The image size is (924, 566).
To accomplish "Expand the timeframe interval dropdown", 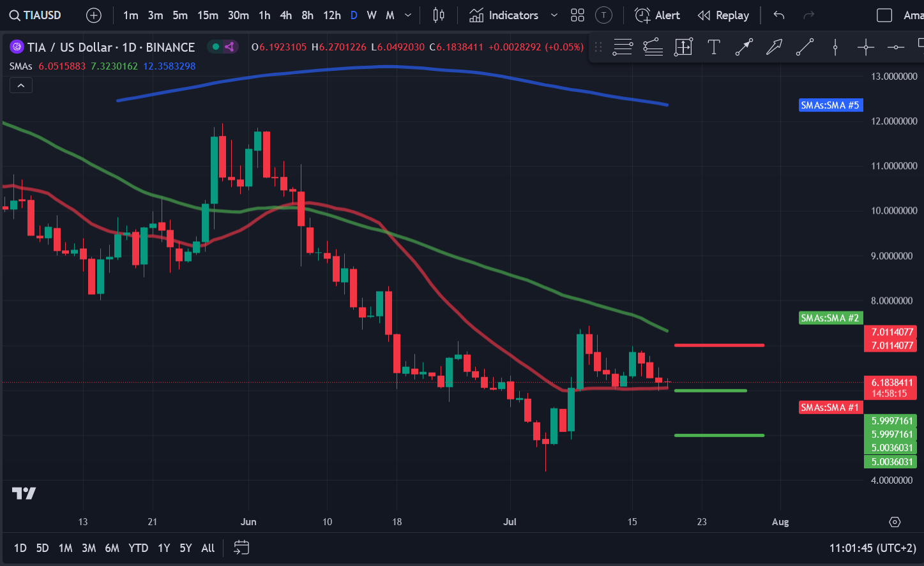I will pyautogui.click(x=408, y=15).
